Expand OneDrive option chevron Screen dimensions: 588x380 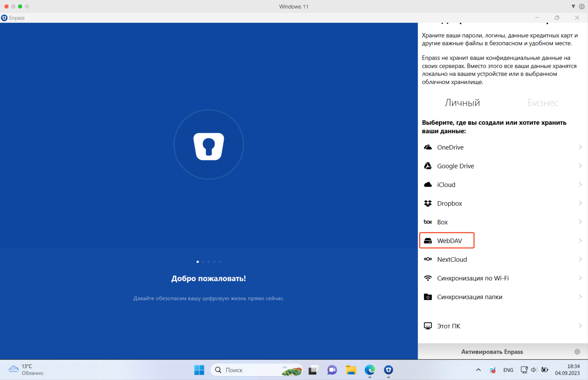coord(580,147)
